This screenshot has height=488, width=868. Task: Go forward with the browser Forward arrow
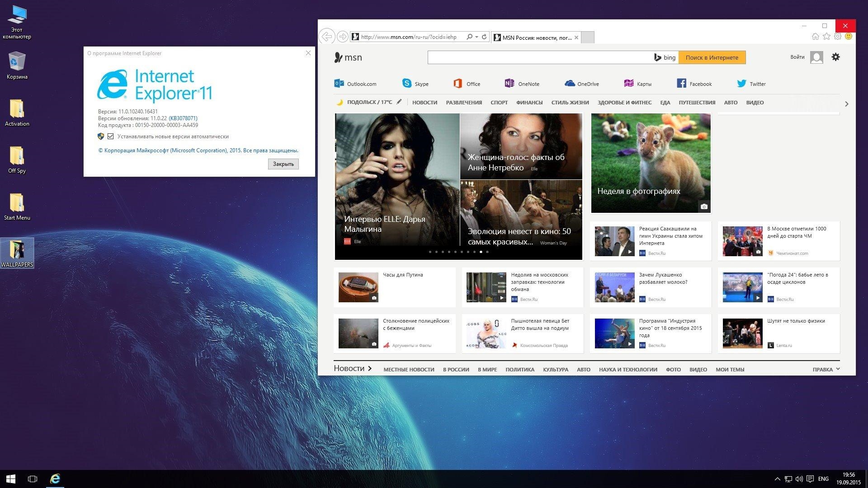[x=343, y=37]
